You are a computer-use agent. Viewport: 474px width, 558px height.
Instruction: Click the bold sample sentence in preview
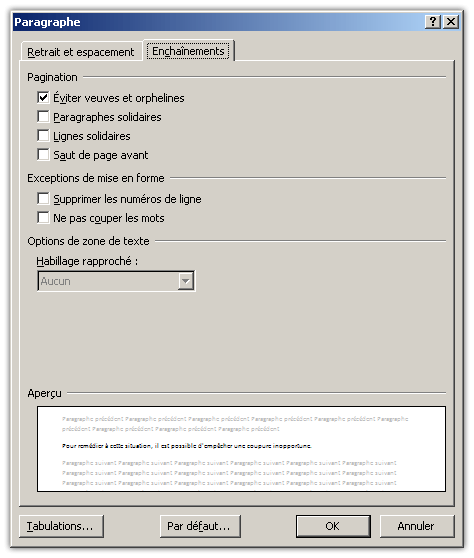(186, 446)
